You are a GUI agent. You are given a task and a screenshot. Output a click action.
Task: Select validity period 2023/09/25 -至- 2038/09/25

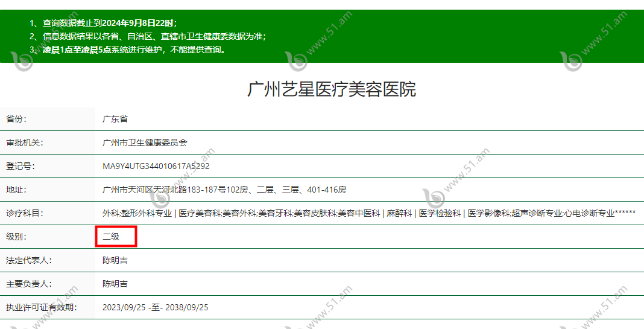pyautogui.click(x=155, y=307)
